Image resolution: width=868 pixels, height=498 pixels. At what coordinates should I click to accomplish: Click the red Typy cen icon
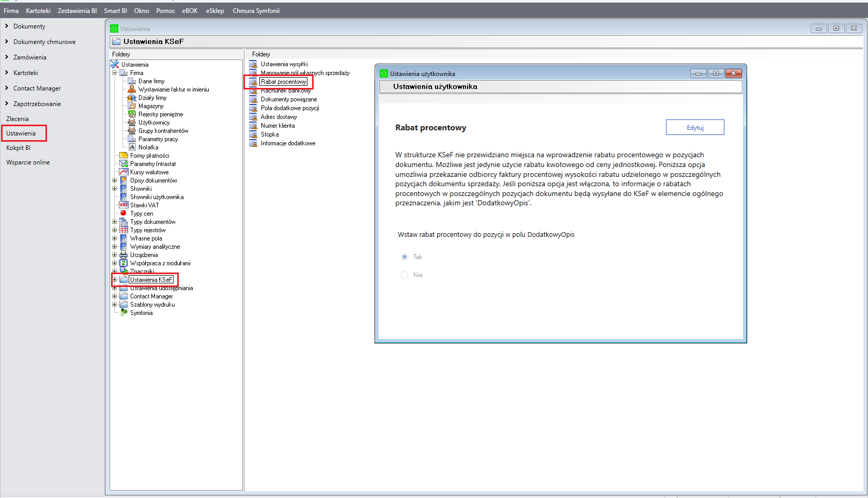tap(123, 213)
